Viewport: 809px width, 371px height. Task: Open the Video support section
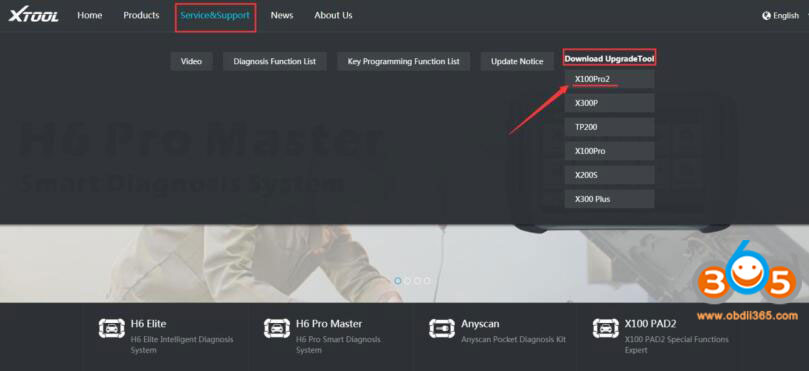click(191, 61)
